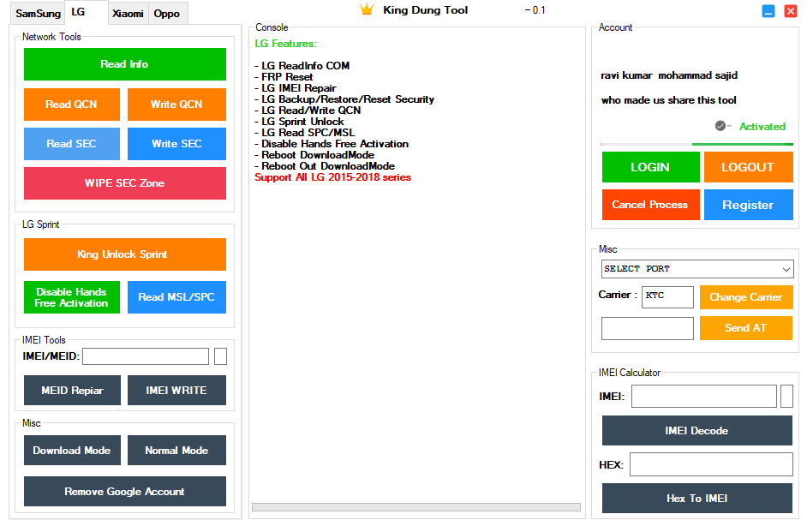
Task: Click the small box beside IMEI/MEID field
Action: (x=220, y=356)
